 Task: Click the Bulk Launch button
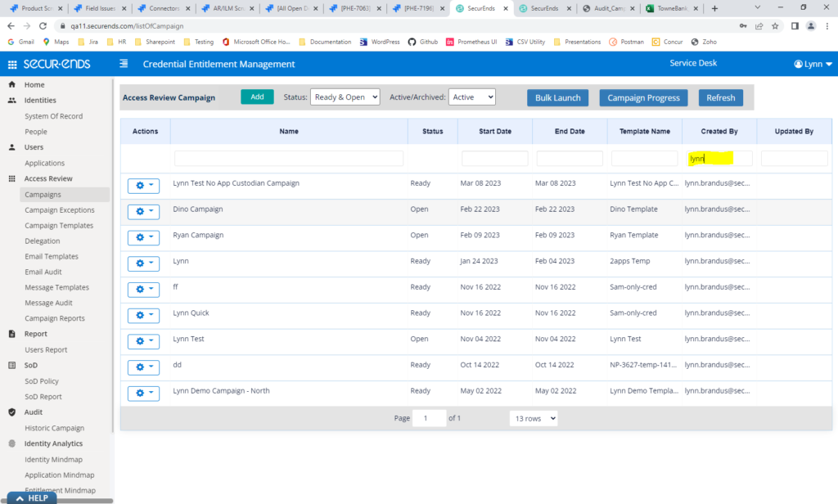pyautogui.click(x=557, y=98)
